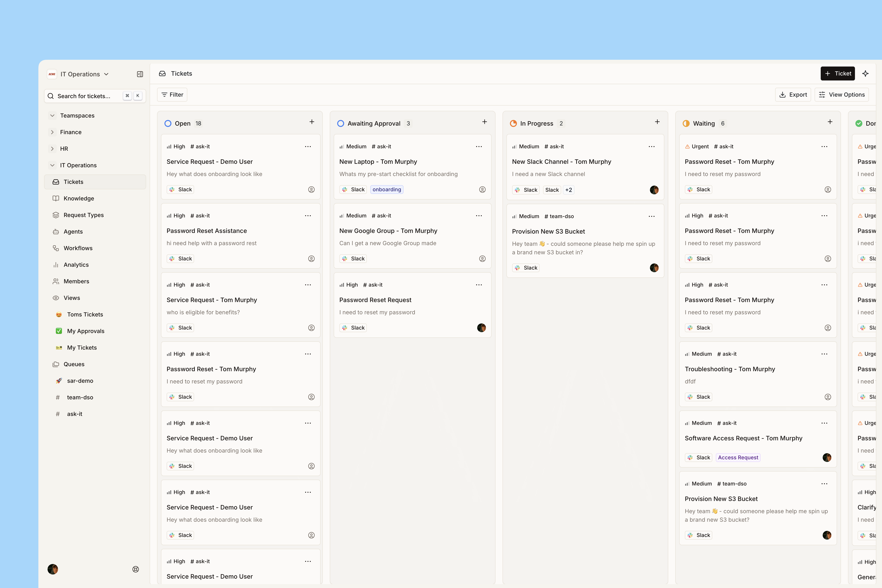Open more options on New Laptop ticket

click(x=479, y=147)
